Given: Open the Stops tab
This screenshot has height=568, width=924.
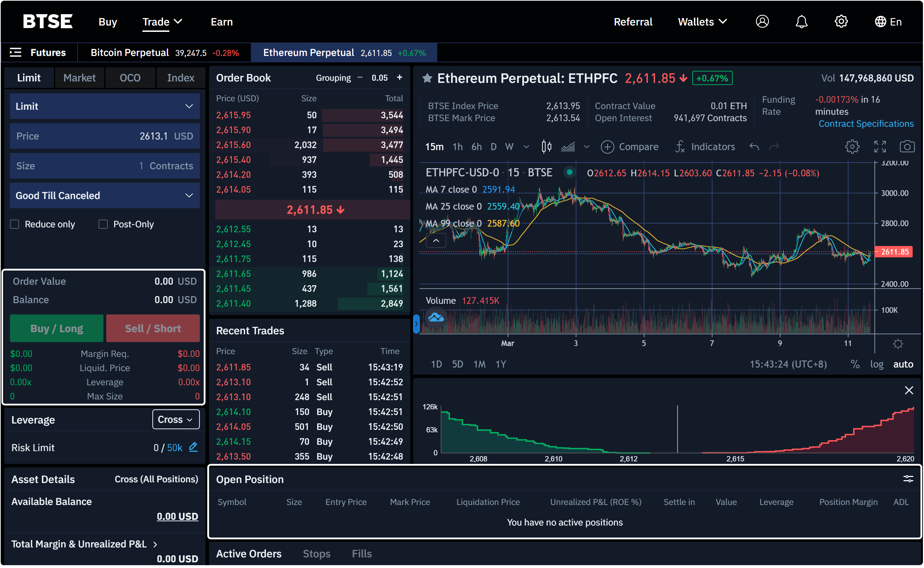Looking at the screenshot, I should pos(317,554).
